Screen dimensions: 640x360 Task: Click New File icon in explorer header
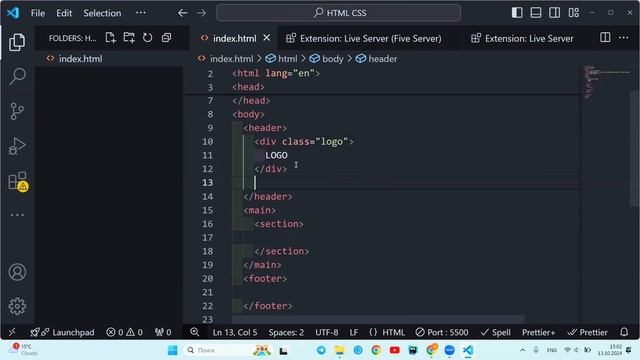110,38
